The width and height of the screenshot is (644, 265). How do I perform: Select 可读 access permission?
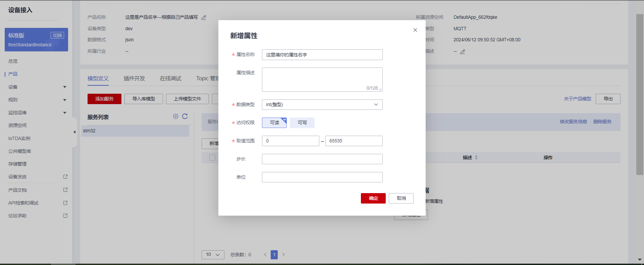pos(274,123)
